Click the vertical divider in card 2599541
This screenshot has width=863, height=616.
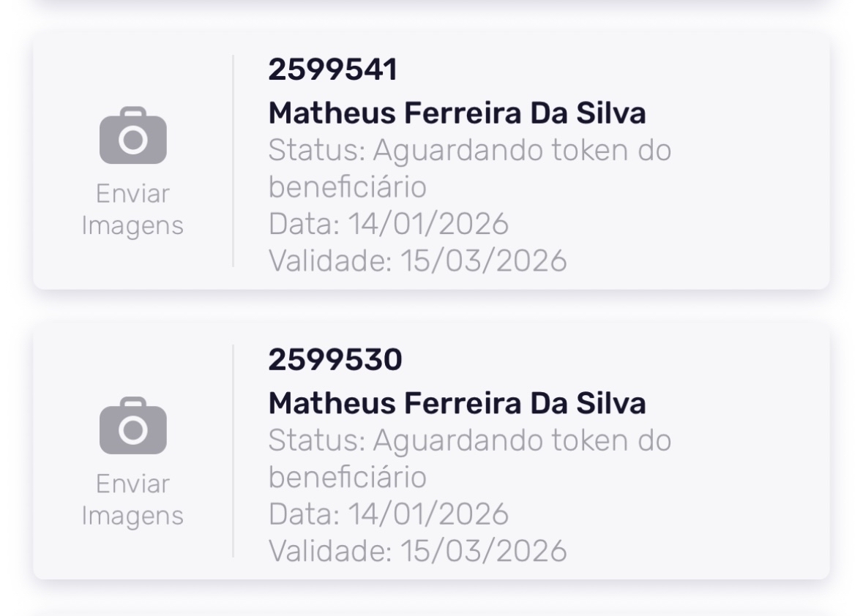coord(234,161)
